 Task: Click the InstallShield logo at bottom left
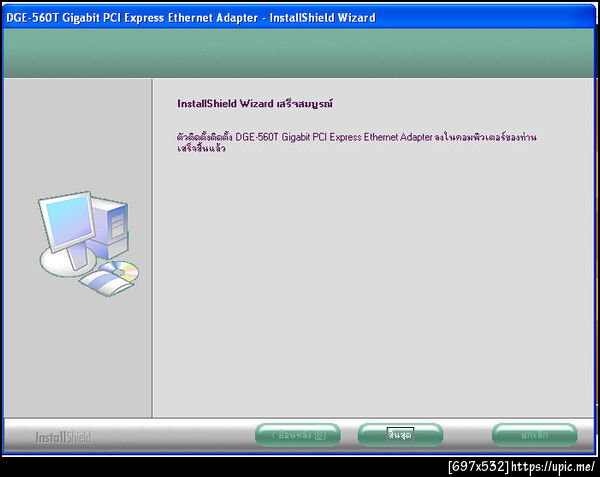(63, 437)
